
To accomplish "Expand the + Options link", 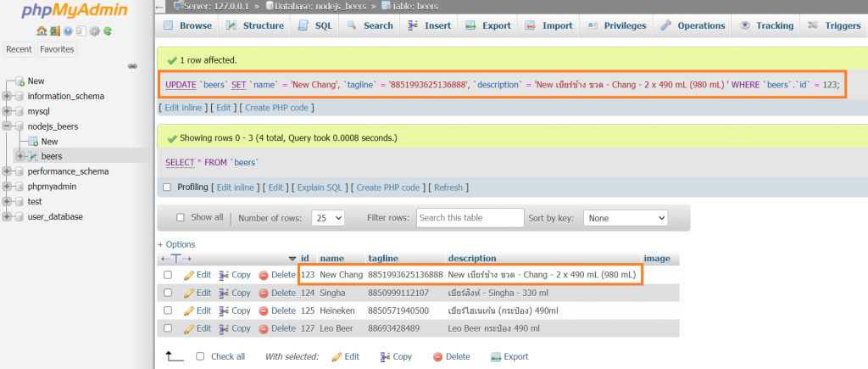I will (x=176, y=244).
